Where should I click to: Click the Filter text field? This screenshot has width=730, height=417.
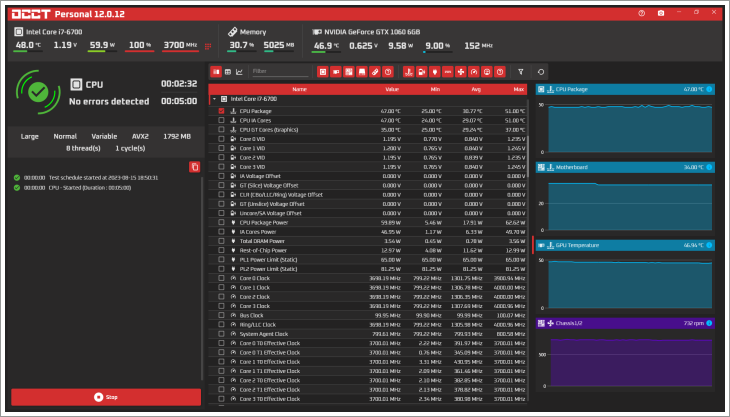(280, 72)
